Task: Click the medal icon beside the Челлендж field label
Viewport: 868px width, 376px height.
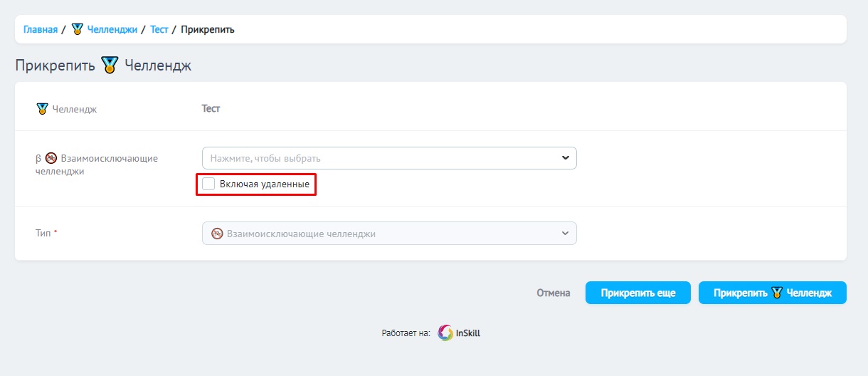Action: click(x=42, y=109)
